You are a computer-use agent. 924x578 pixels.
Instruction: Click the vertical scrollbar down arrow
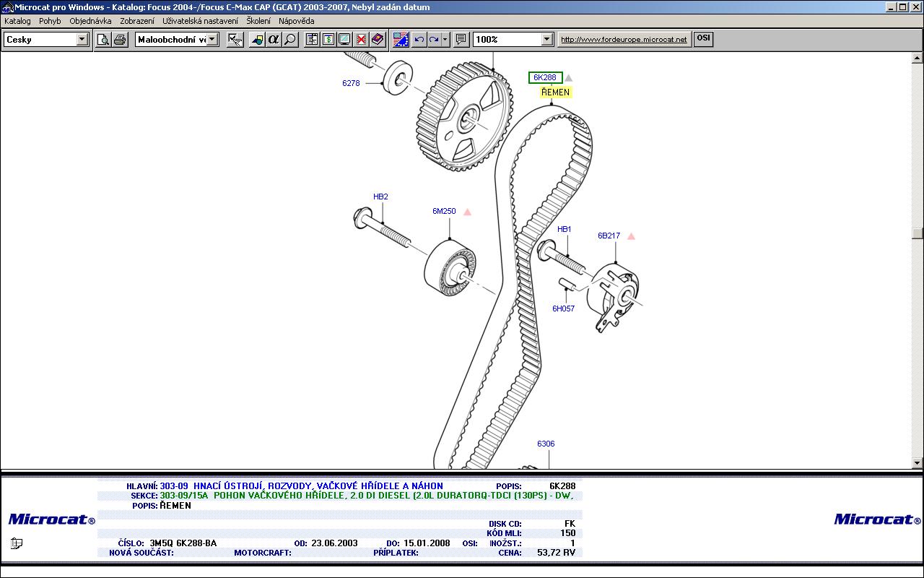918,462
